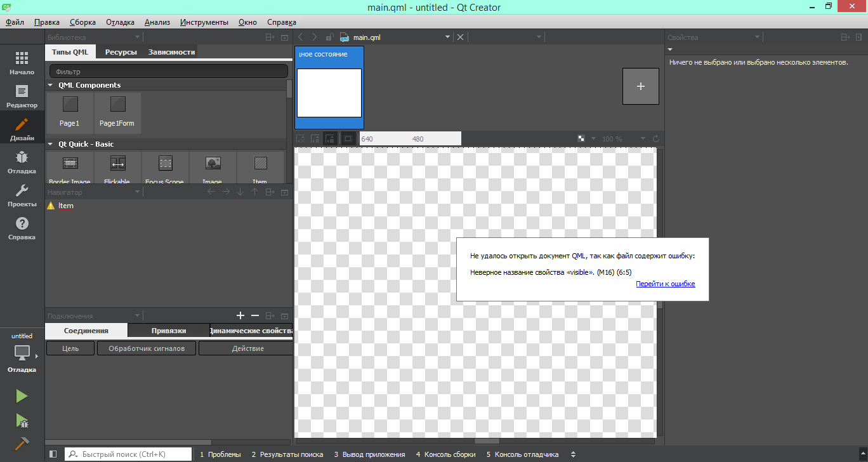Open Файл menu
Viewport: 868px width, 462px height.
click(15, 22)
